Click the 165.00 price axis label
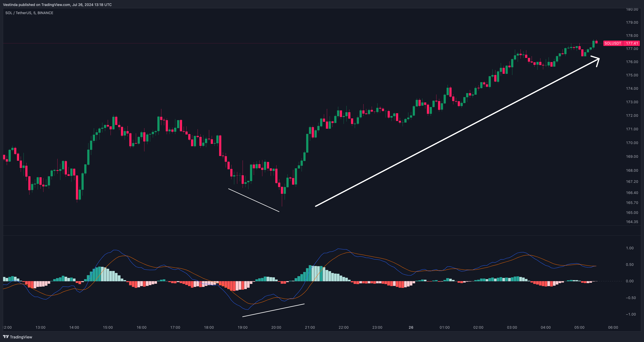This screenshot has height=342, width=644. pos(632,212)
